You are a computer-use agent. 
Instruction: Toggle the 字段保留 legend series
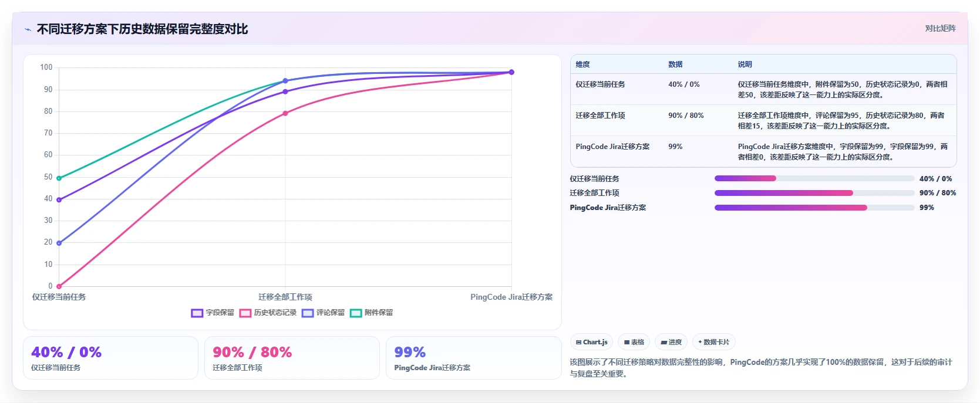pyautogui.click(x=213, y=313)
